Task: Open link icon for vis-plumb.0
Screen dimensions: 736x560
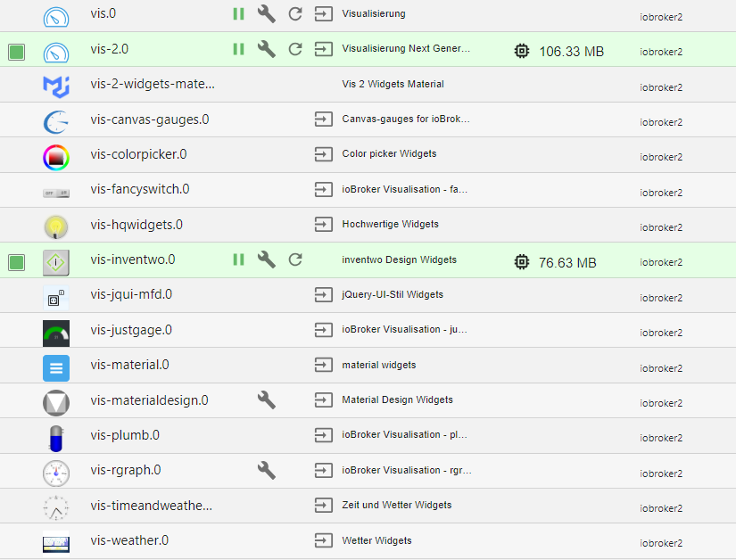Action: [x=324, y=435]
